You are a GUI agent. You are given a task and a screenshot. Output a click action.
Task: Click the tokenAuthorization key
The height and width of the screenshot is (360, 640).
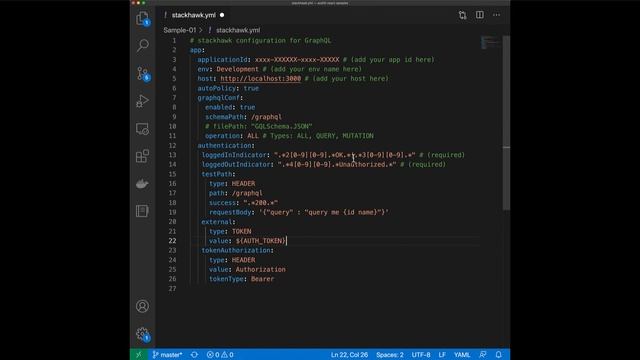[x=236, y=250]
